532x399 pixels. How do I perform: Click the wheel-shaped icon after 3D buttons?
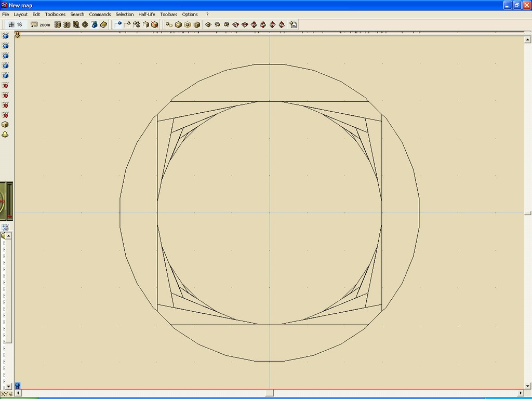point(85,24)
